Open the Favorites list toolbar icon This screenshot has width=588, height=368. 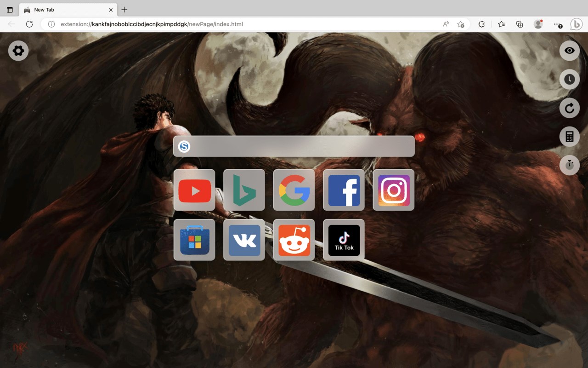pos(501,24)
